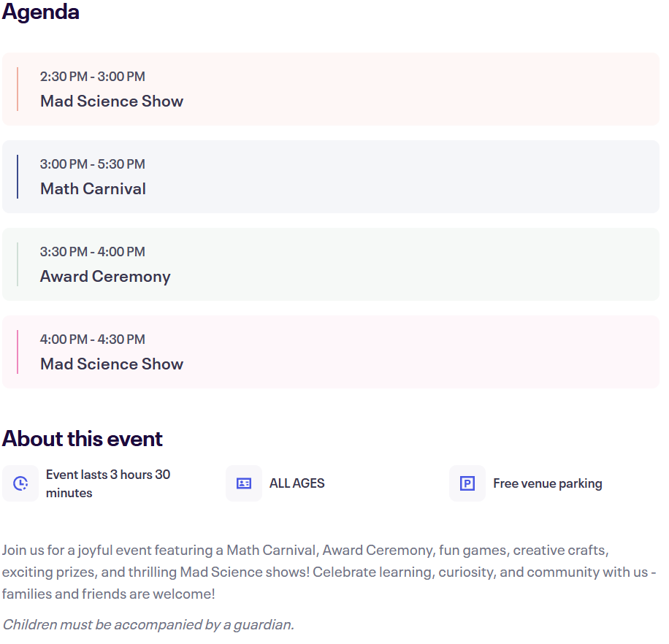Click the Award Ceremony title text
The height and width of the screenshot is (644, 669).
coord(105,277)
